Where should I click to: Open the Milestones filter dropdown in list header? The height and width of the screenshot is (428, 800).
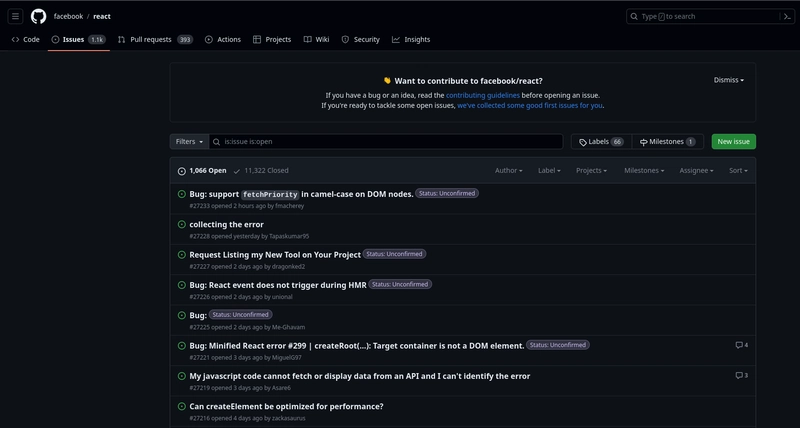click(644, 170)
